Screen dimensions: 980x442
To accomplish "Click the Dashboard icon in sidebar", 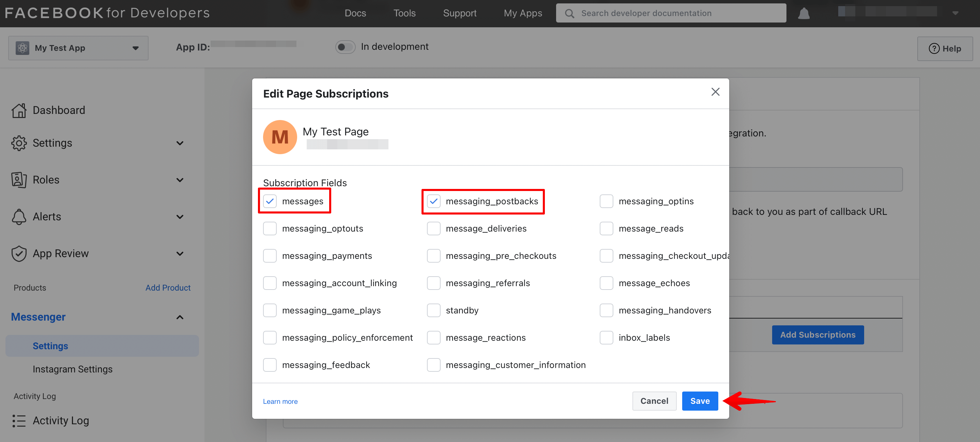I will 19,109.
